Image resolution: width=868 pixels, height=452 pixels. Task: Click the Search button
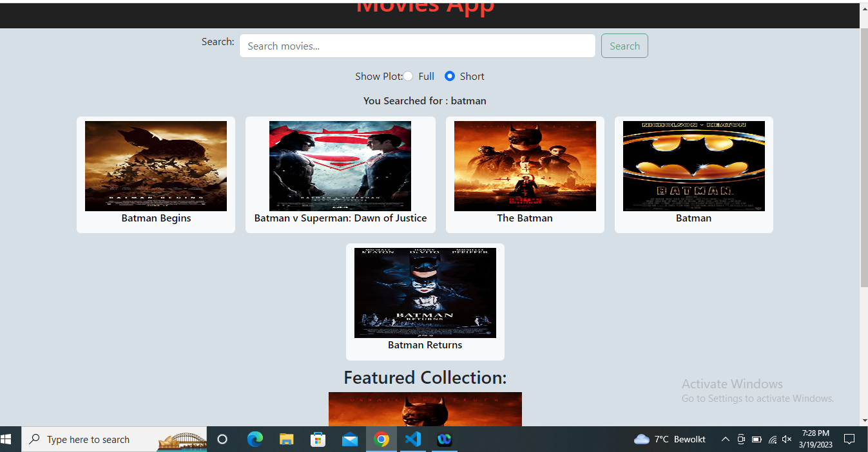(x=624, y=46)
